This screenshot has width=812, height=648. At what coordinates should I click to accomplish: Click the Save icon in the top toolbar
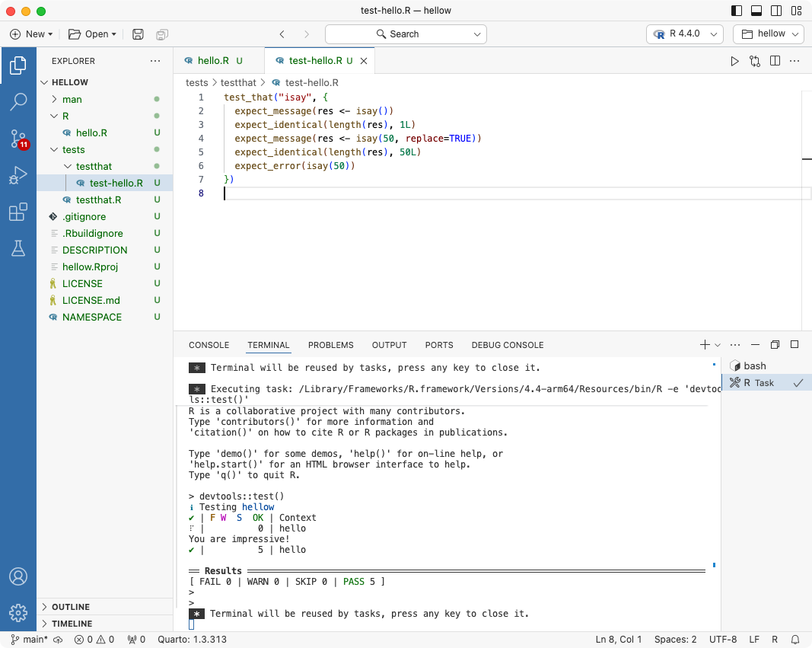point(138,34)
